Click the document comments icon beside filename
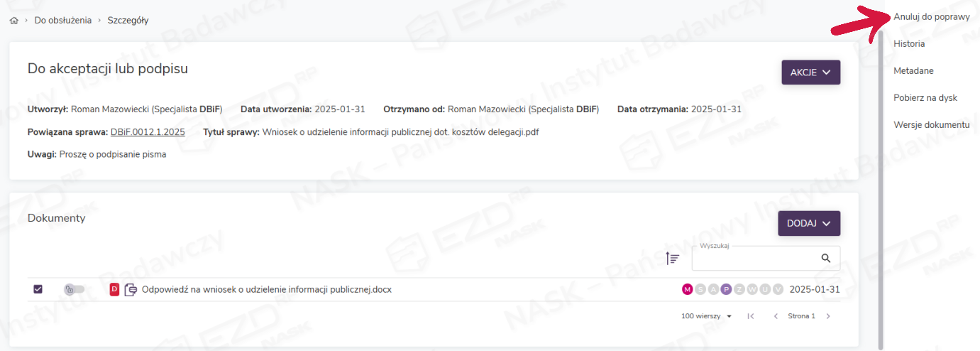The image size is (980, 351). coord(131,289)
